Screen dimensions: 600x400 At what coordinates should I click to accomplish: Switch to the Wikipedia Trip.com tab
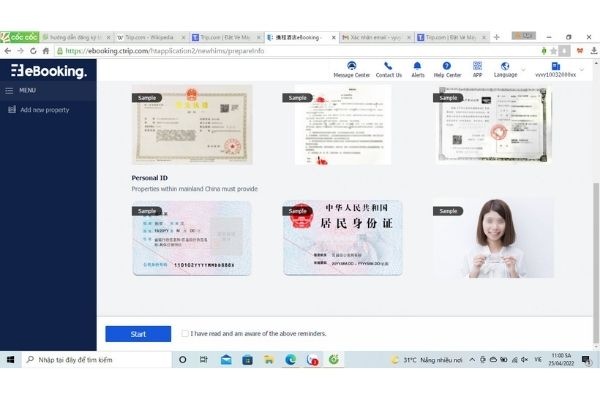tap(150, 37)
